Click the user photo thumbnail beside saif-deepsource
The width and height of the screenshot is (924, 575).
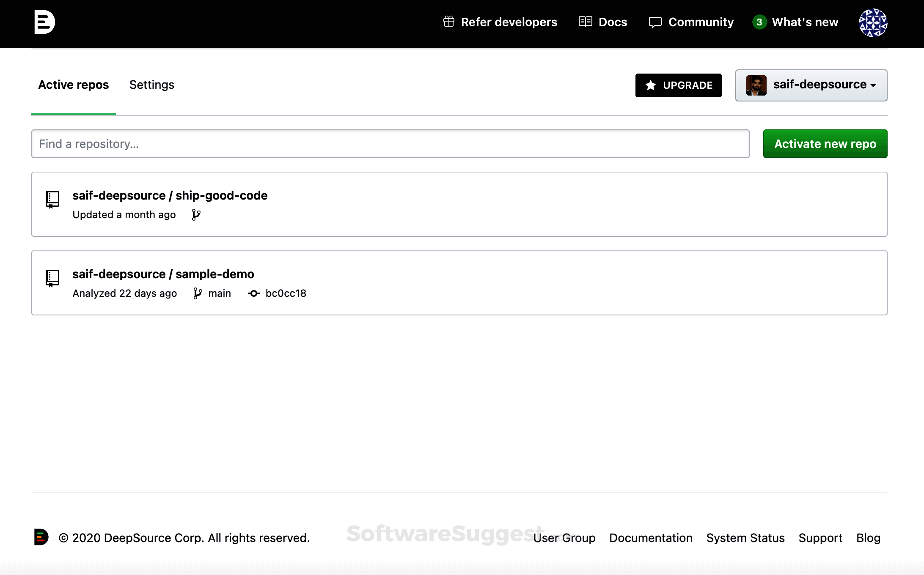pyautogui.click(x=757, y=85)
